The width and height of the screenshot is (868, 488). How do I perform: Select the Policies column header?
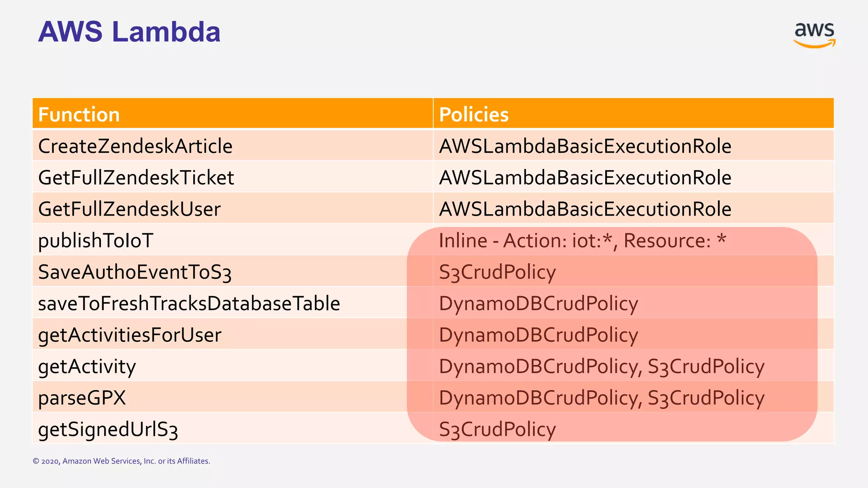pyautogui.click(x=473, y=114)
